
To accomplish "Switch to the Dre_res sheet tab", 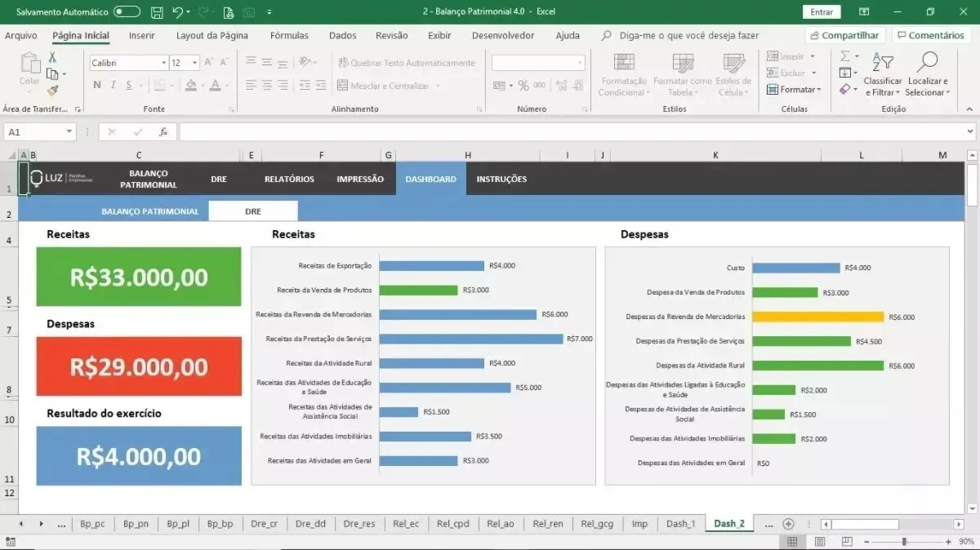I will (359, 524).
